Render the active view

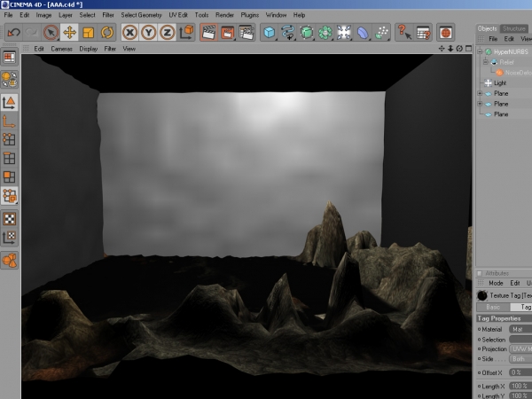[x=208, y=33]
